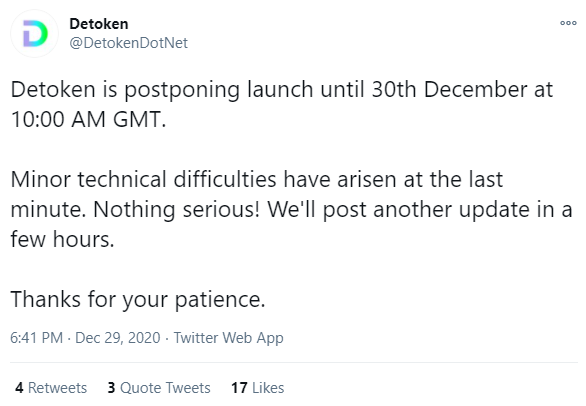Image resolution: width=586 pixels, height=406 pixels.
Task: Click the Twitter Web App source link
Action: tap(228, 338)
